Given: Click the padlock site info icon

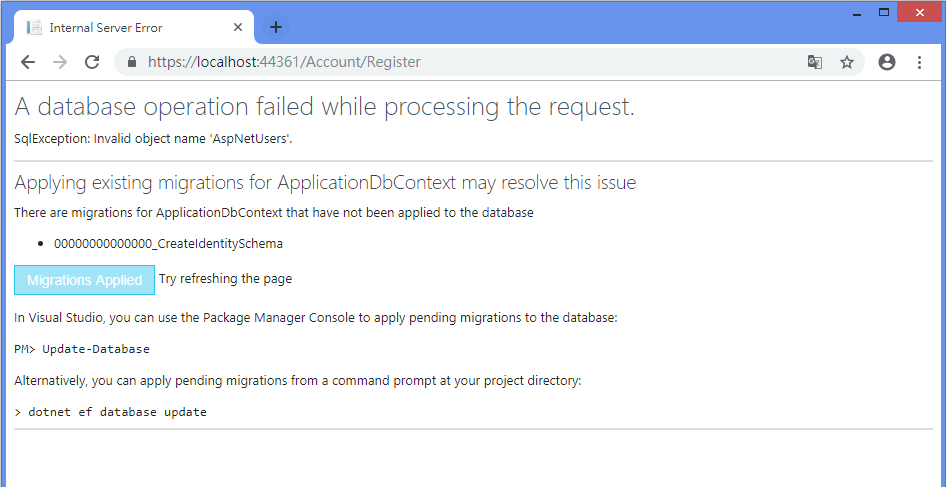Looking at the screenshot, I should click(x=131, y=62).
